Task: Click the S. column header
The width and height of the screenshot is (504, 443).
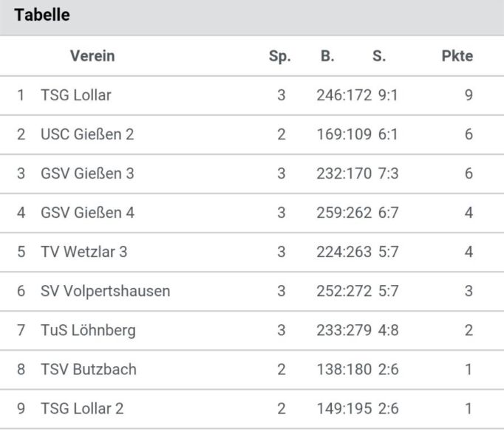Action: pos(379,56)
